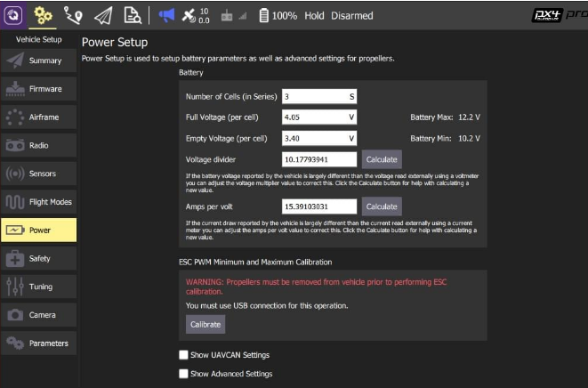
Task: Click the Amps per volt field
Action: (x=318, y=206)
